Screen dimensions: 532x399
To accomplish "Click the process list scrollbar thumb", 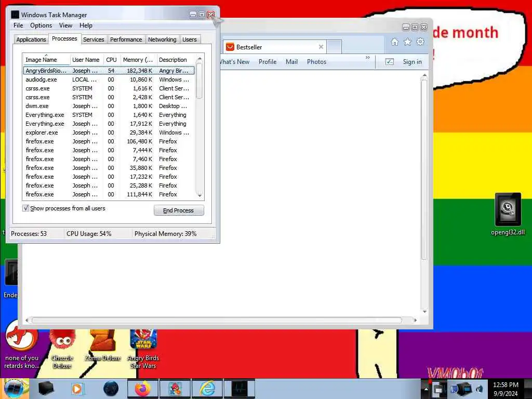I will click(199, 82).
